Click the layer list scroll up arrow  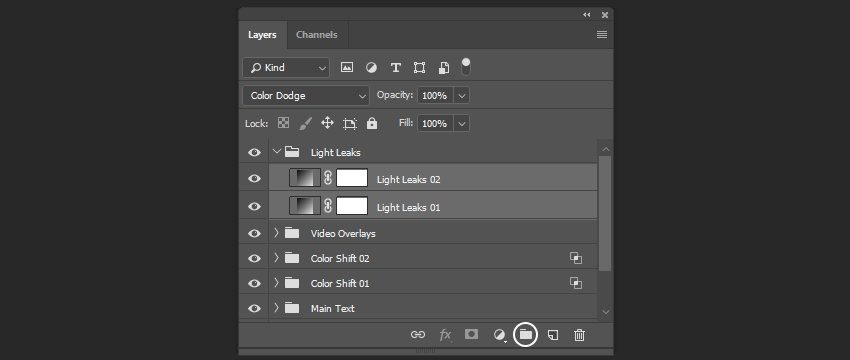(606, 149)
